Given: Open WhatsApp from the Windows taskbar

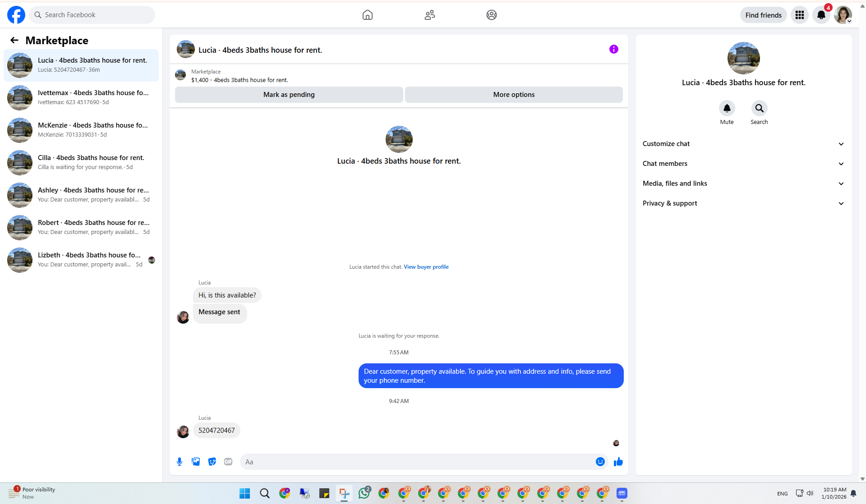Looking at the screenshot, I should 364,493.
